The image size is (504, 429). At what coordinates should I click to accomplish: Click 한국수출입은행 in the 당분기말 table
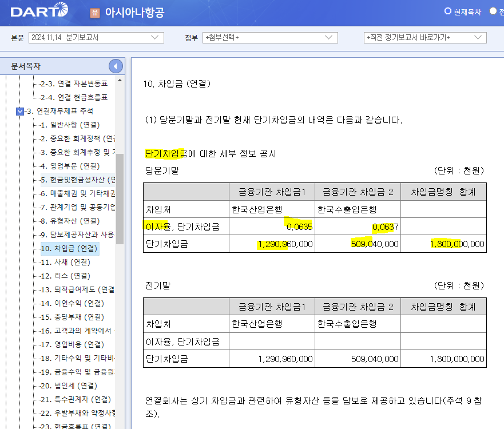347,209
